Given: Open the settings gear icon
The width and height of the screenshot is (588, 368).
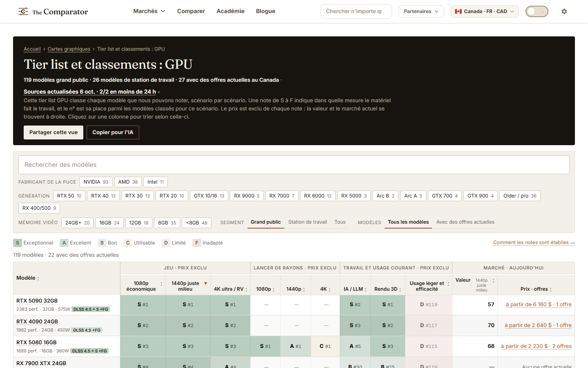Looking at the screenshot, I should pos(564,11).
